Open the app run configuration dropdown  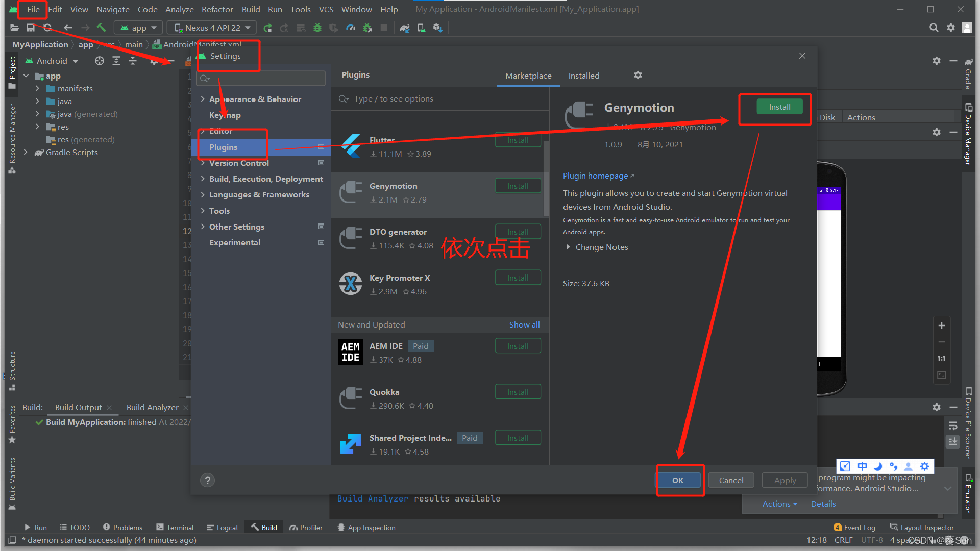tap(138, 28)
